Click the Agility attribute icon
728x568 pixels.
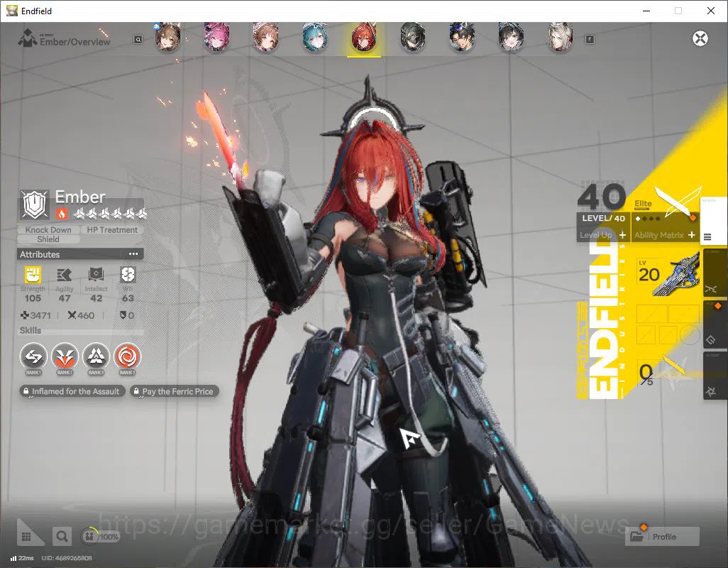click(x=64, y=275)
